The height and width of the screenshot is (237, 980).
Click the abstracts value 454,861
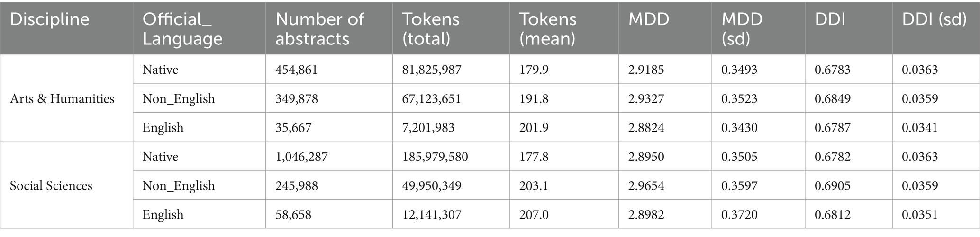pyautogui.click(x=297, y=70)
